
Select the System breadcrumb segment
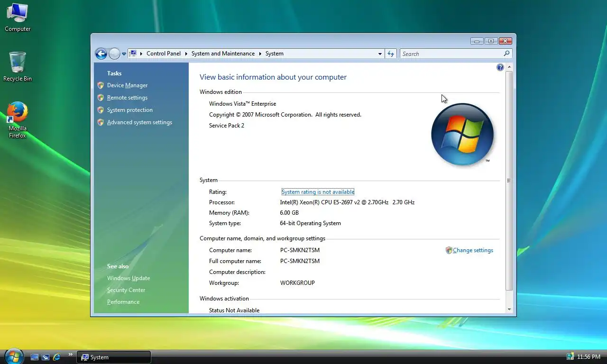coord(274,54)
